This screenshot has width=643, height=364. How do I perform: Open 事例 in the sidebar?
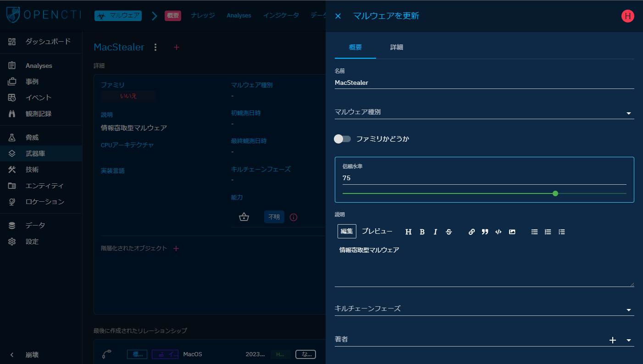coord(41,82)
